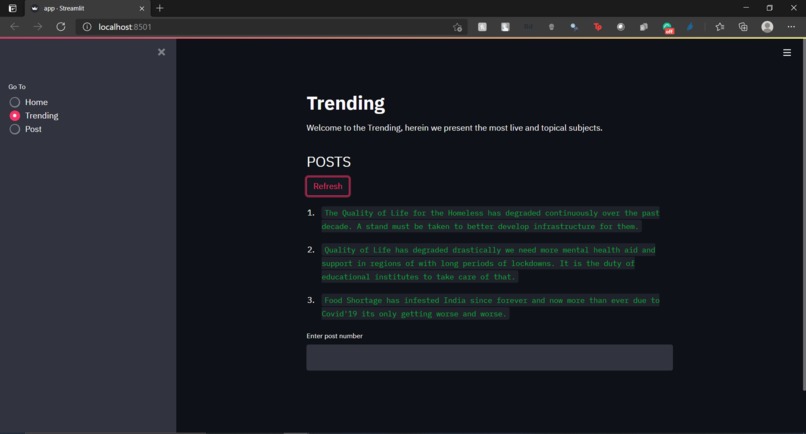The height and width of the screenshot is (434, 806).
Task: Click the 'POSTS' subheading
Action: (x=328, y=162)
